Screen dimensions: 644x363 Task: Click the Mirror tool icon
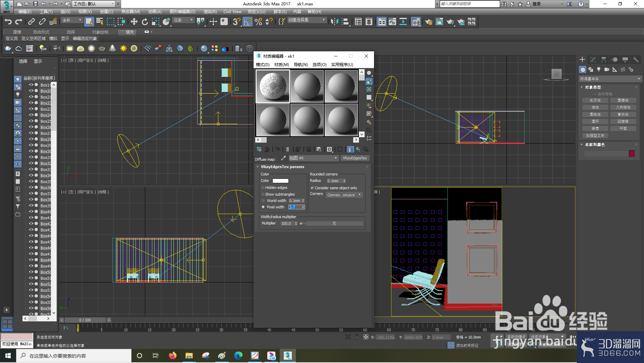click(334, 22)
